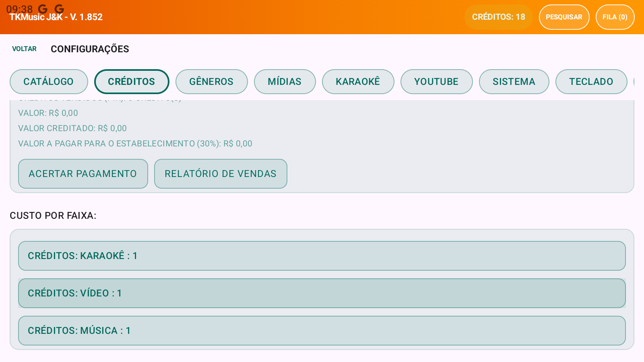Click the TKMusic J&K version title
The image size is (644, 362).
click(56, 17)
